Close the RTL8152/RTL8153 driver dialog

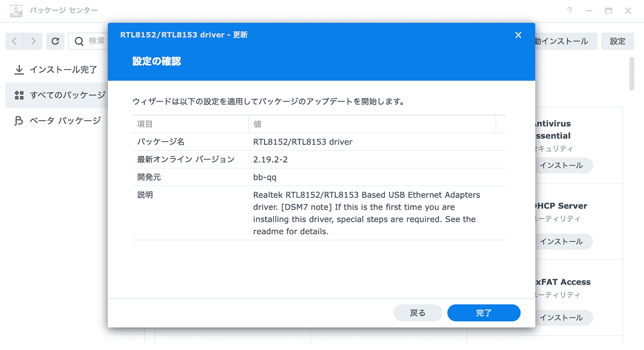[518, 35]
